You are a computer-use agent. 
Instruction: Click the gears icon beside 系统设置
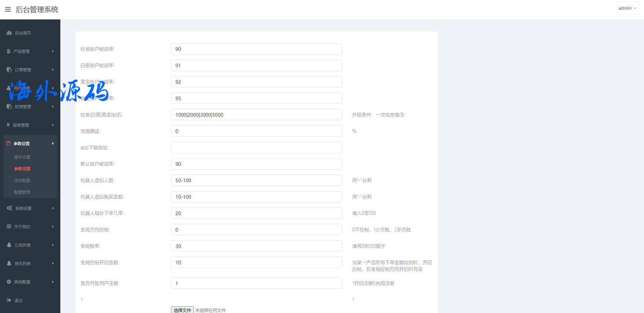click(x=9, y=208)
